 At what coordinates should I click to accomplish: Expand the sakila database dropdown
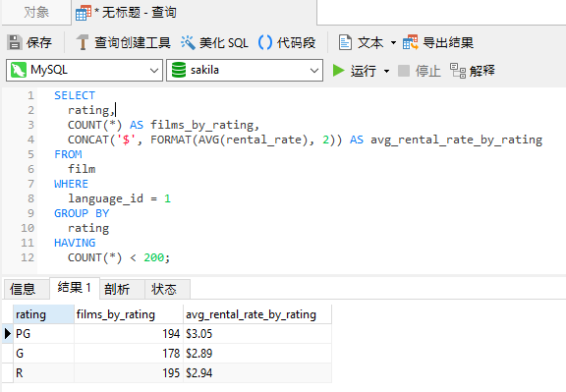(x=314, y=71)
